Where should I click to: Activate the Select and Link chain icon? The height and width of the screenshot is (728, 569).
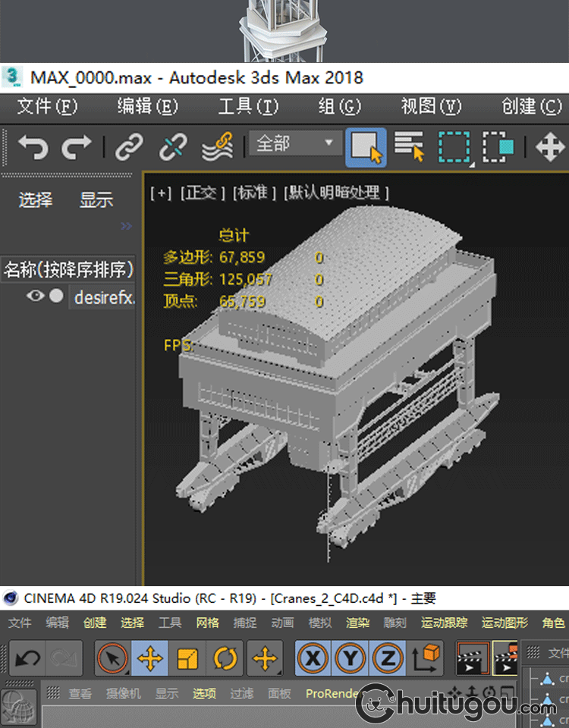[129, 146]
